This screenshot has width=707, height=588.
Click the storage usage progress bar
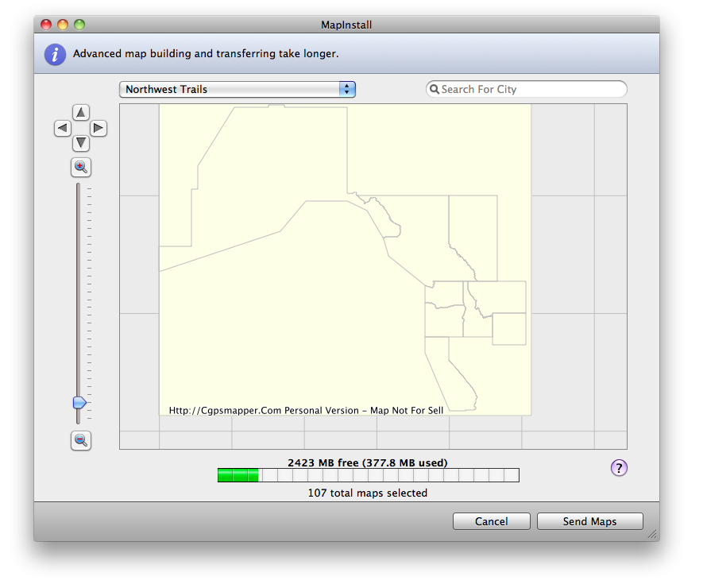tap(368, 475)
